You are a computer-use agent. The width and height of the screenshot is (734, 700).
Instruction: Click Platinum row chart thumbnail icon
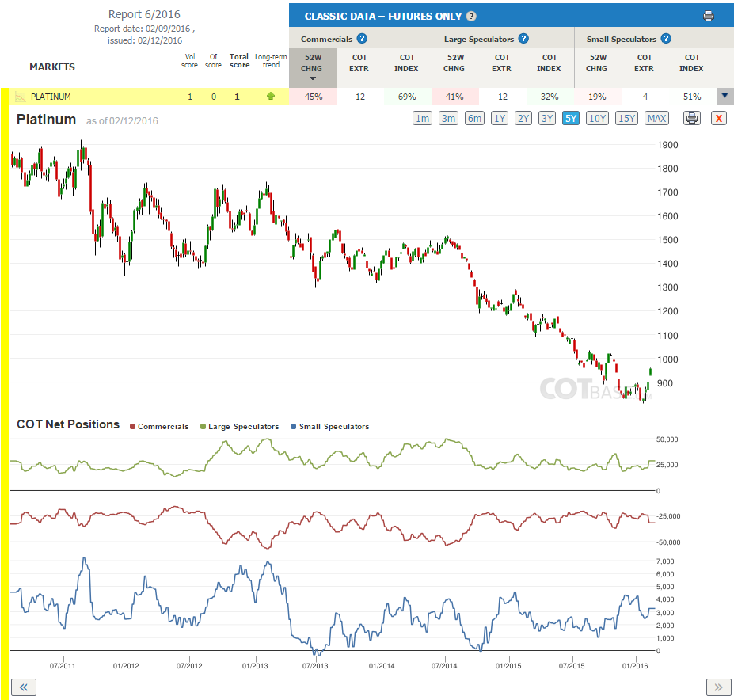(x=20, y=97)
